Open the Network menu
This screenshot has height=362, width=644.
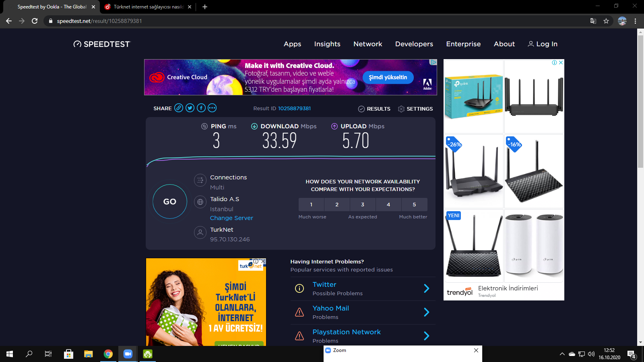(368, 44)
